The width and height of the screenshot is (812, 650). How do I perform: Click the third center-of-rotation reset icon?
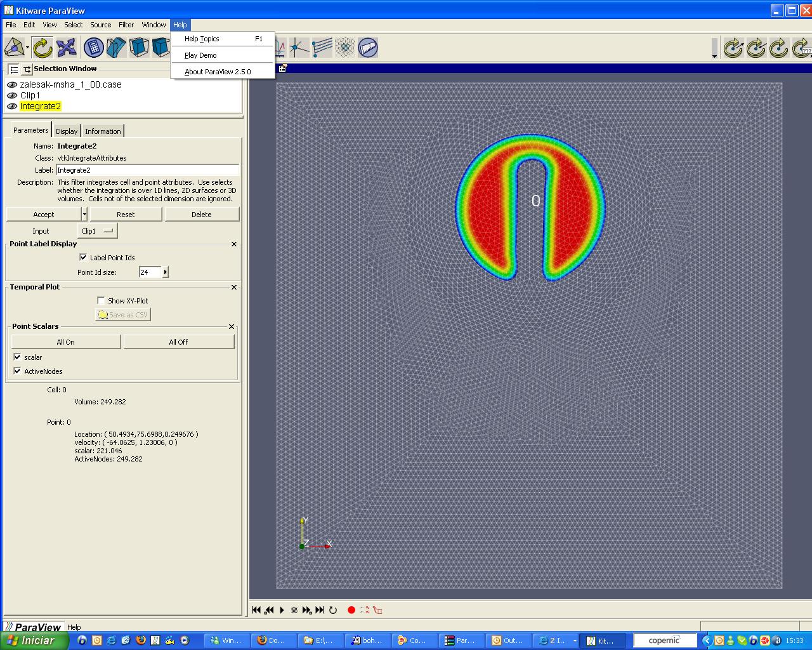(779, 48)
